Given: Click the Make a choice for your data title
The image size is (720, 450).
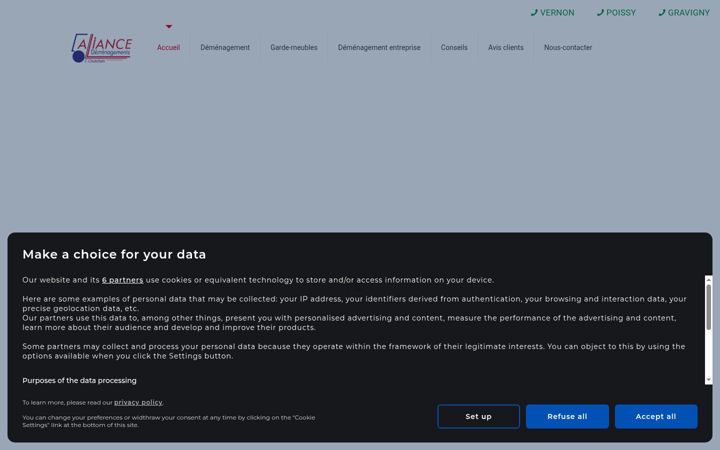Looking at the screenshot, I should click(x=114, y=254).
